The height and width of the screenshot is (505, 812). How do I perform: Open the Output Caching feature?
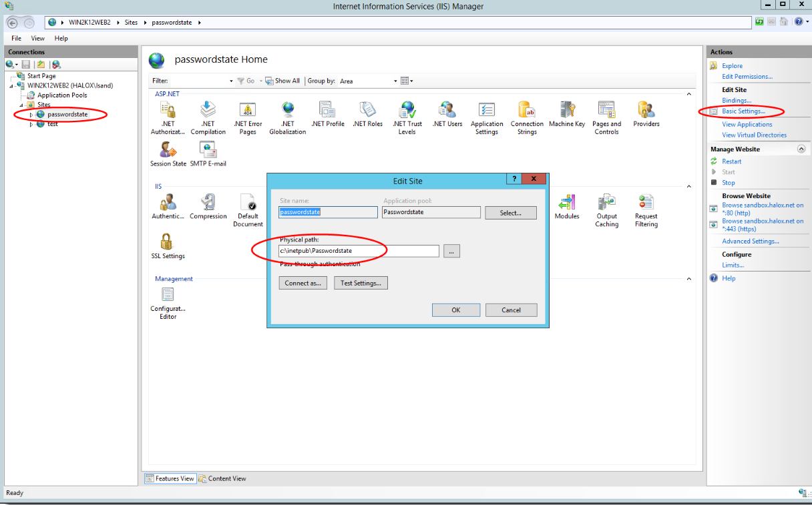[x=606, y=211]
